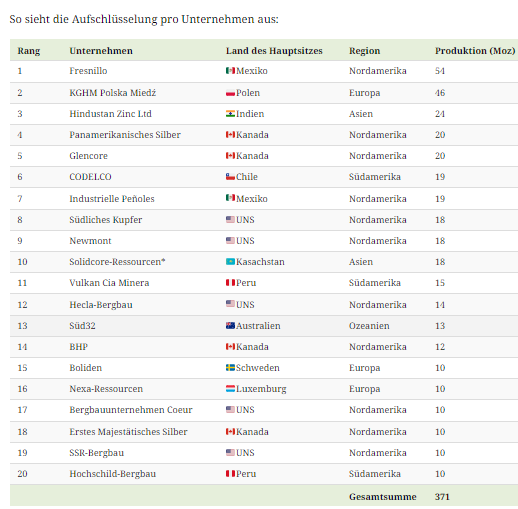Image resolution: width=518 pixels, height=509 pixels.
Task: Click the Land des Hauptsitzes column header
Action: (274, 51)
